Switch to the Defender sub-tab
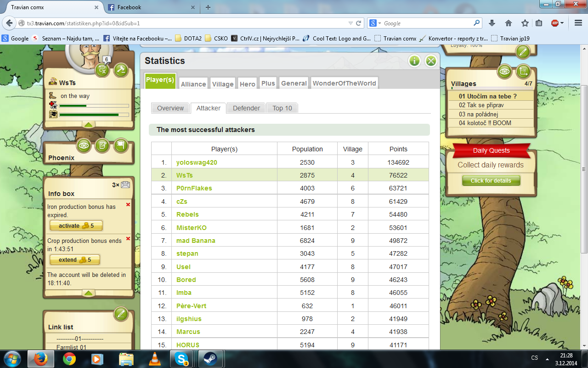The image size is (588, 368). pyautogui.click(x=246, y=108)
